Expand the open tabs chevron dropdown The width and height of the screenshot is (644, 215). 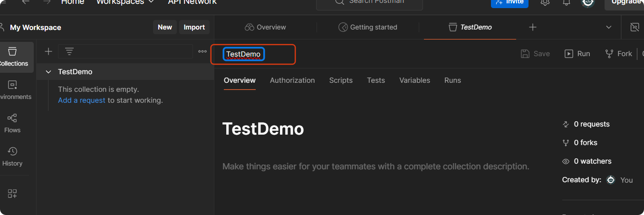(609, 28)
